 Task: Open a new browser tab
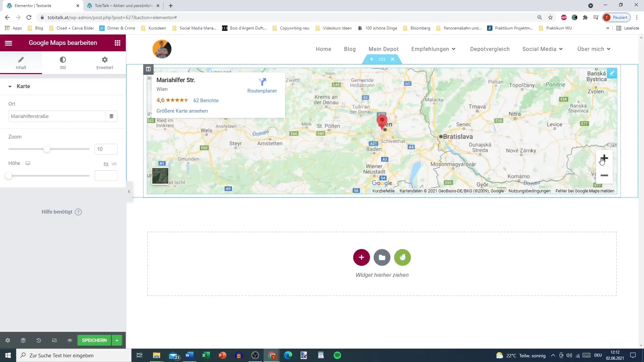[171, 6]
